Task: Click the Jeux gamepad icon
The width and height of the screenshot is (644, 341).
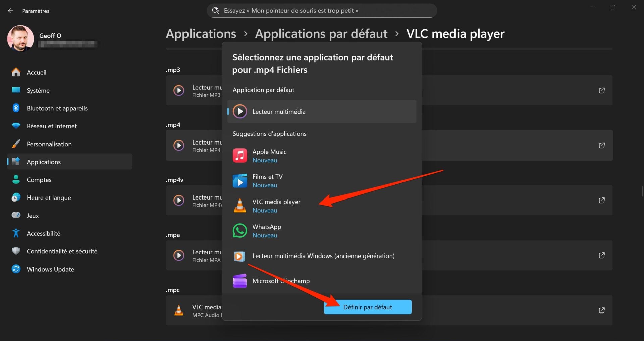Action: pos(16,215)
